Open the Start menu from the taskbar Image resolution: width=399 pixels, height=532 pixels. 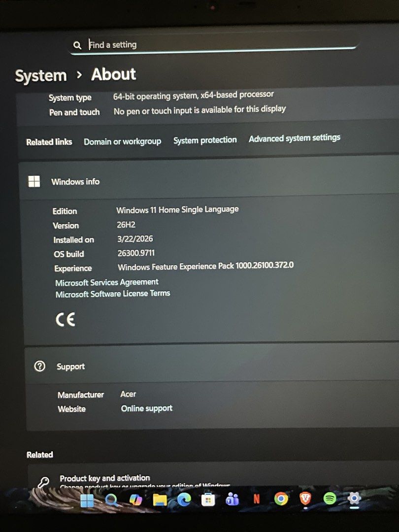87,500
